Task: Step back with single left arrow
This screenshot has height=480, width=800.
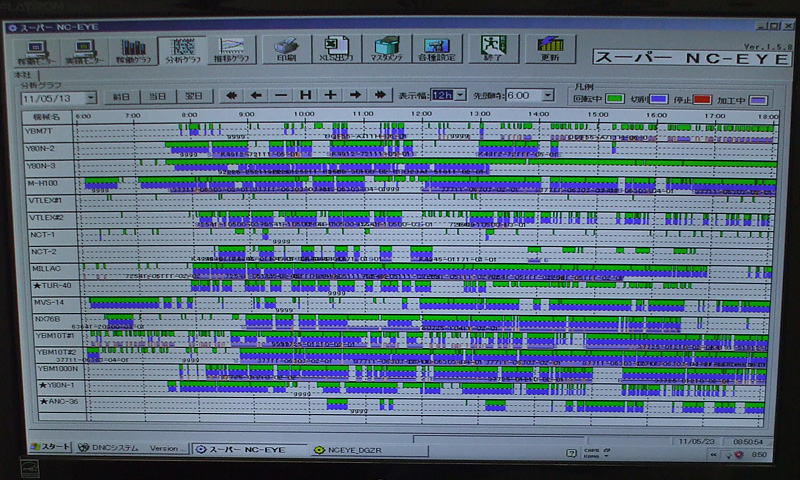Action: coord(256,95)
